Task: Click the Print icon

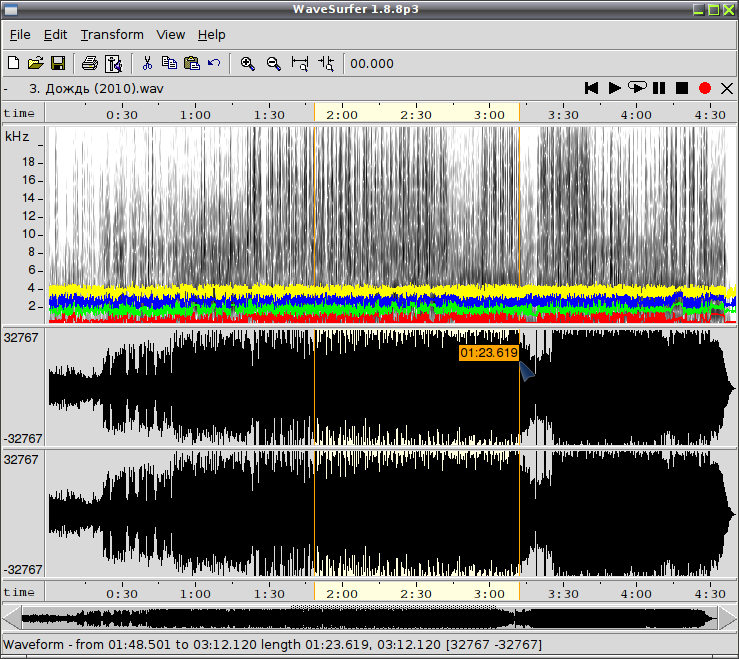Action: point(90,63)
